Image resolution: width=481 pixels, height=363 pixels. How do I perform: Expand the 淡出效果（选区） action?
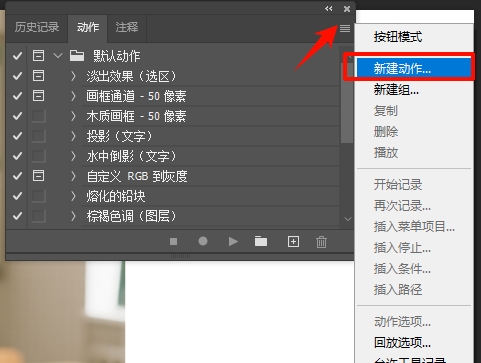click(73, 76)
